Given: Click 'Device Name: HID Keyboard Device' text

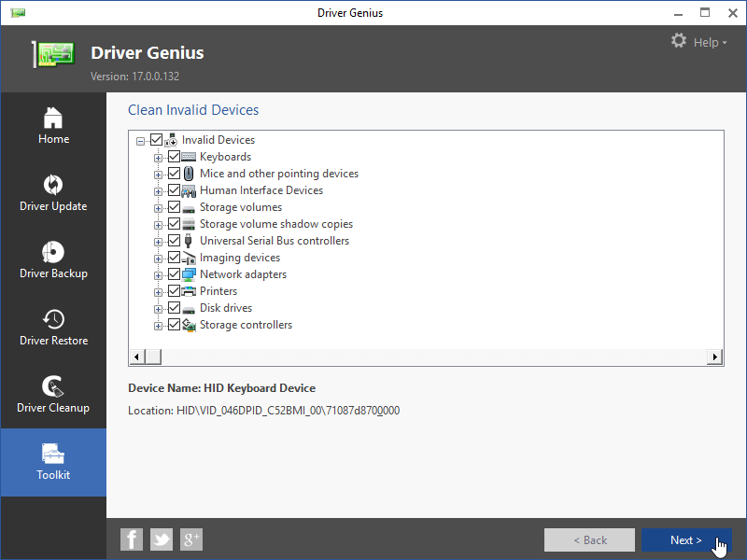Looking at the screenshot, I should 221,388.
